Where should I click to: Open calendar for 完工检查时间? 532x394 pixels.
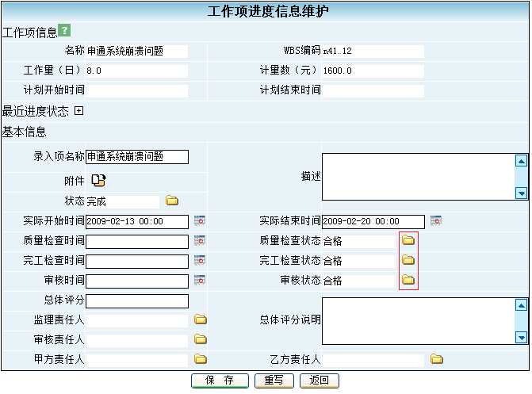click(200, 260)
